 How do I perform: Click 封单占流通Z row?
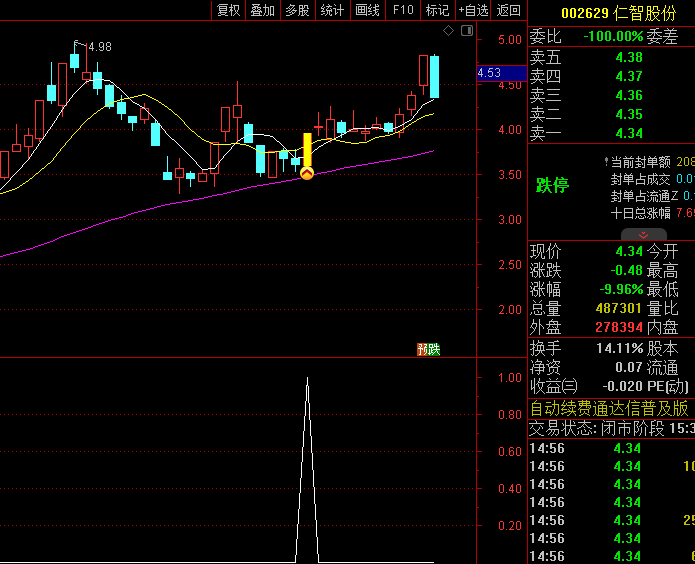tap(652, 196)
